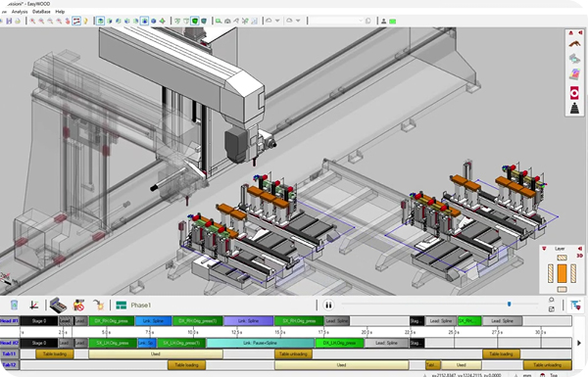Click the trash bin icon above timeline
Screen dimensions: 588x377
(14, 306)
